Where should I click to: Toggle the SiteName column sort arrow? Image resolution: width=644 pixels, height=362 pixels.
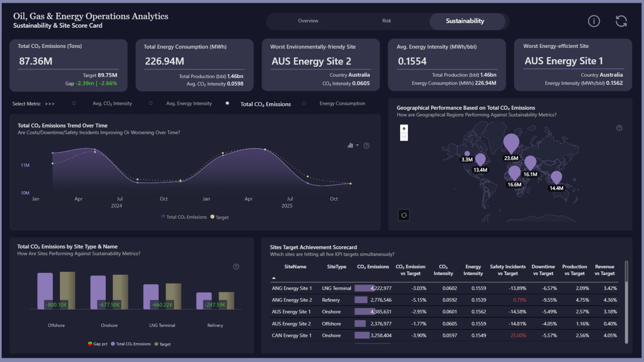click(274, 278)
